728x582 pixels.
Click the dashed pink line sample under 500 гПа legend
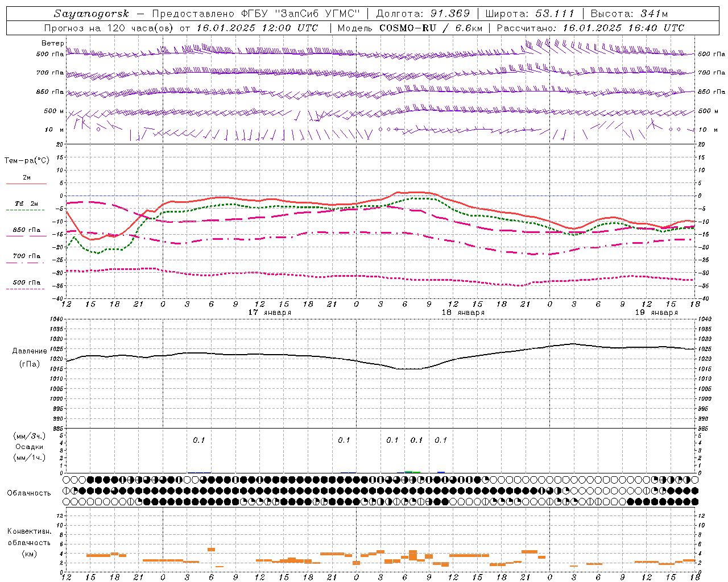point(25,289)
